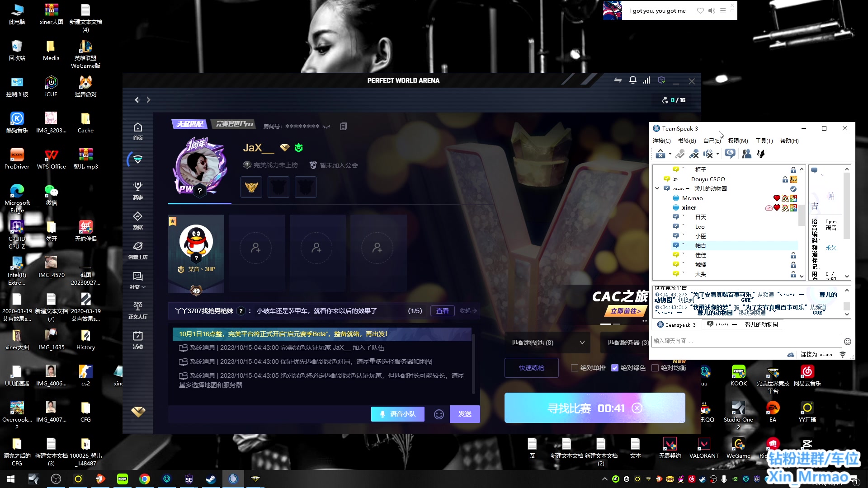This screenshot has height=488, width=868.
Task: Toggle TeamSpeak away status toolbar icon
Action: 730,154
